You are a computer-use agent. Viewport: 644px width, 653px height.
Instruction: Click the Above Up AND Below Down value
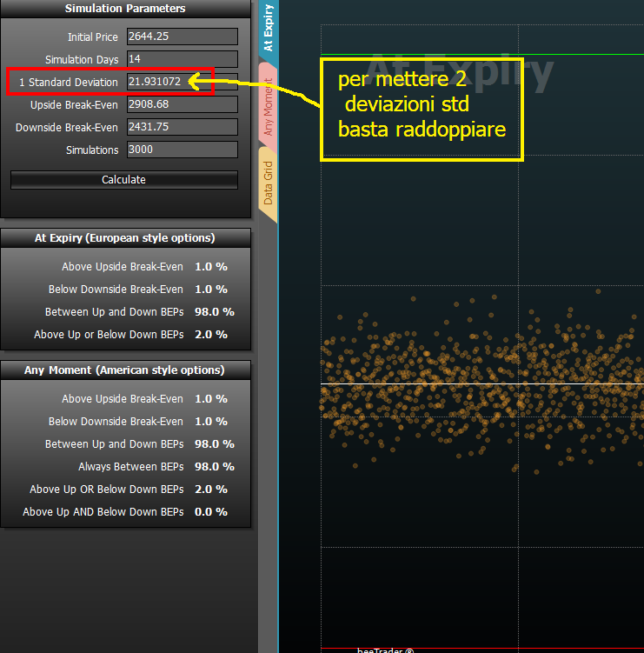pos(211,512)
